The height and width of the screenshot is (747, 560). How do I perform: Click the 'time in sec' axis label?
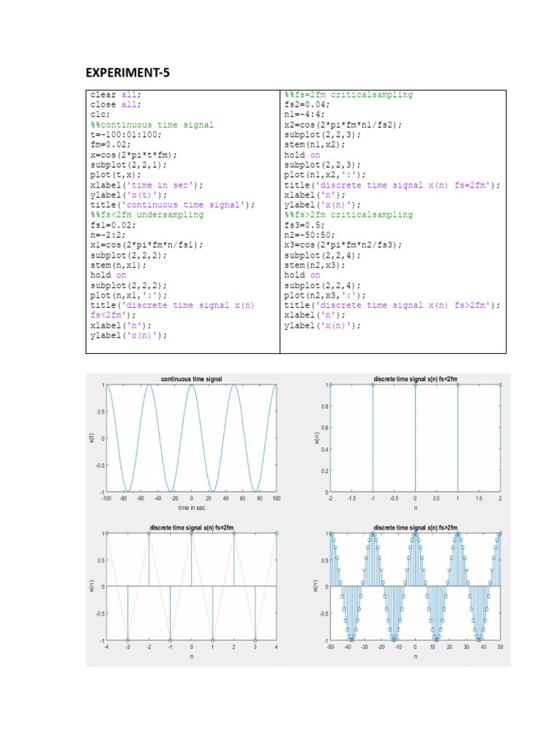(192, 508)
